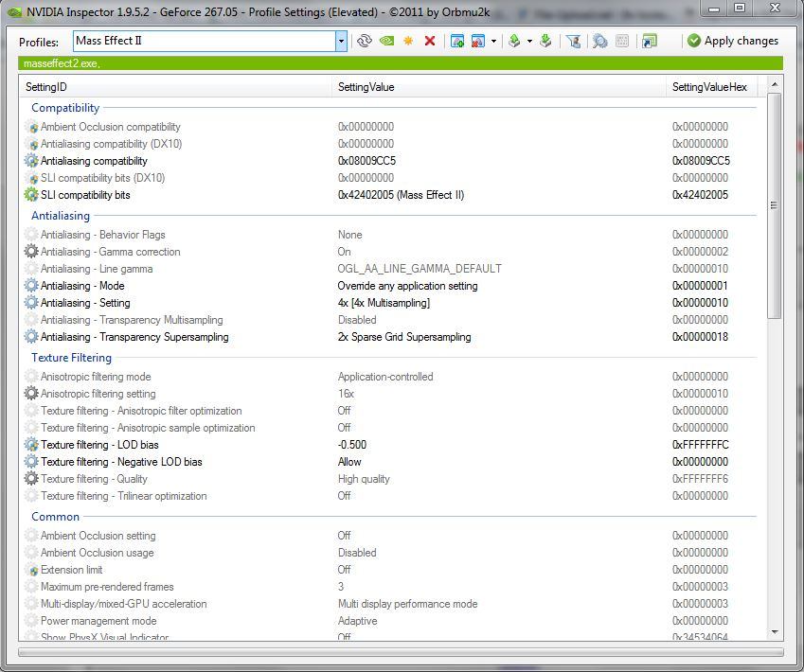Screen dimensions: 804x672
Task: Select the Antialiasing - Transparency Multisampling row
Action: [x=390, y=320]
